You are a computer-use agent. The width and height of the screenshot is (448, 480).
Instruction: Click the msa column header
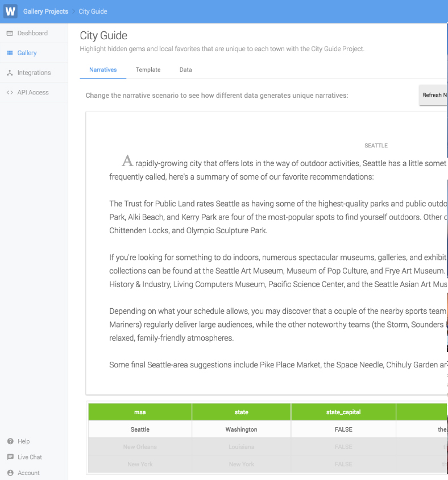[140, 412]
